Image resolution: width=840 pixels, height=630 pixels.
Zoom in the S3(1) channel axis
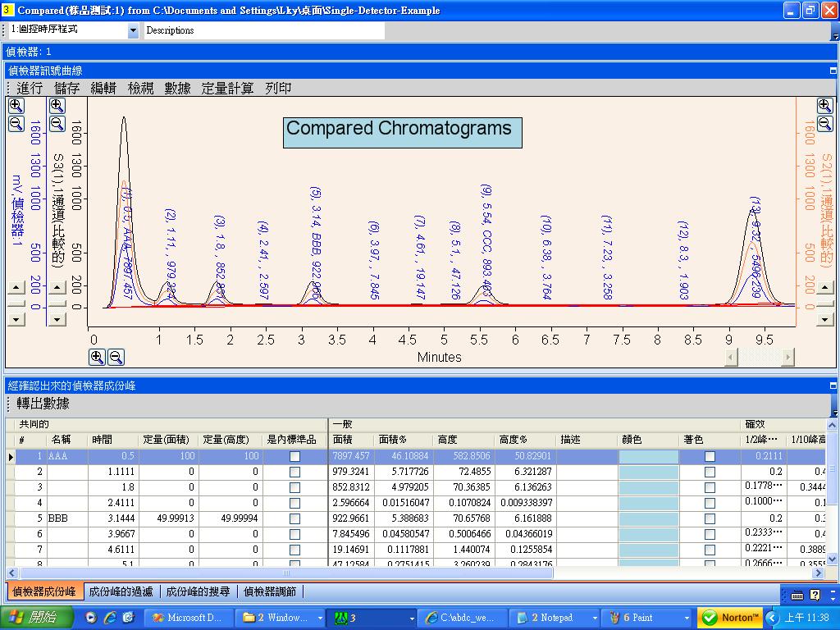57,106
